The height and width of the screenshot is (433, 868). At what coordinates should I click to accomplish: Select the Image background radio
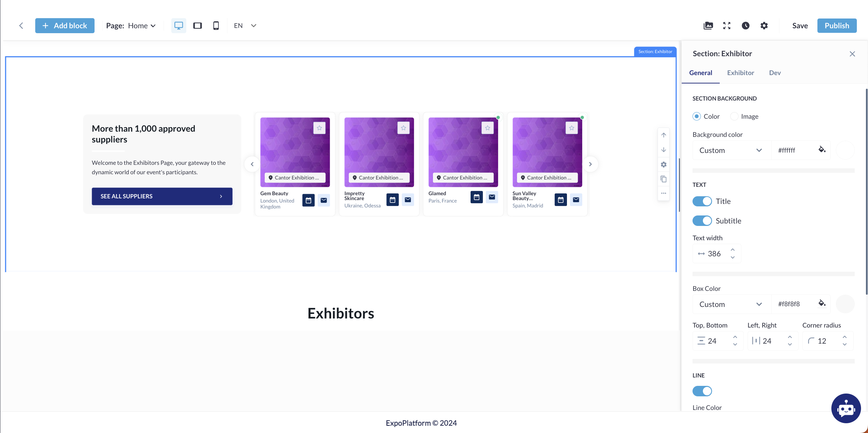coord(734,116)
